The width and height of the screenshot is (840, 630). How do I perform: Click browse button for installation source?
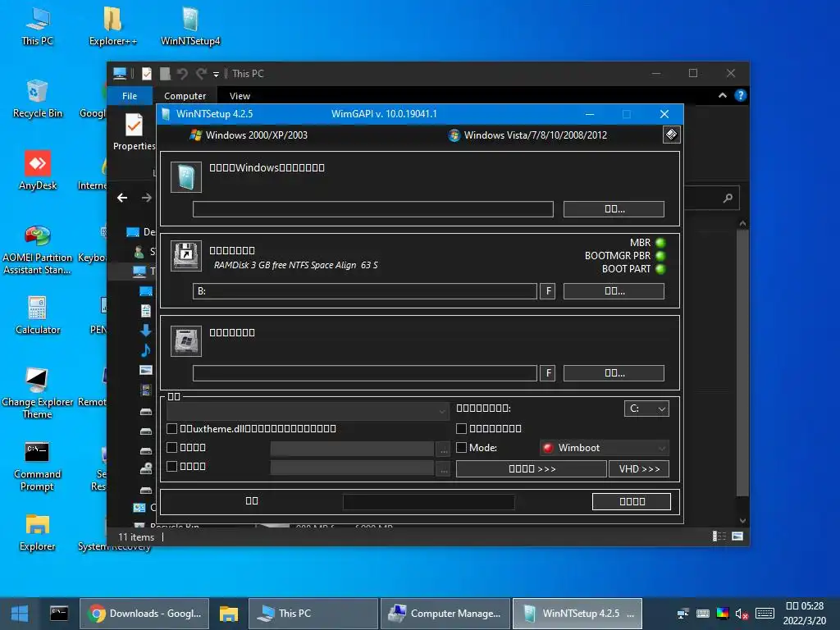click(614, 209)
